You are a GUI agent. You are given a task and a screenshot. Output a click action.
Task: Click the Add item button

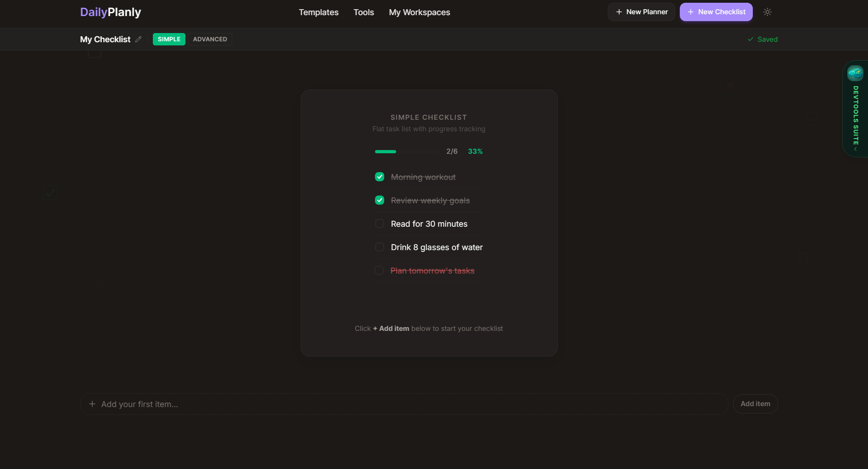click(x=755, y=404)
